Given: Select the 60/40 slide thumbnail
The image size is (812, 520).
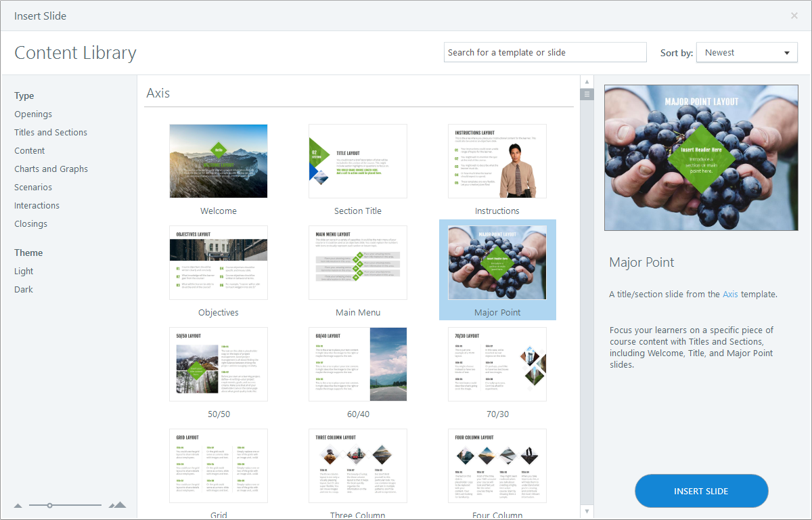Looking at the screenshot, I should [357, 364].
